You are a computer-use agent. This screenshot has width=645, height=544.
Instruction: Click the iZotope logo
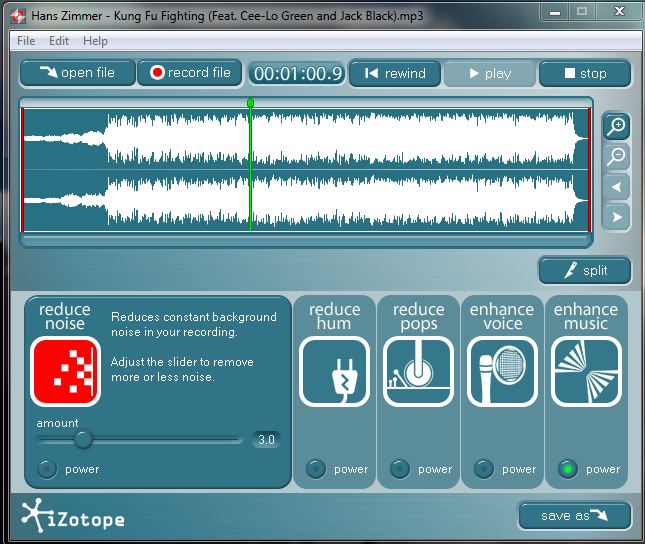[73, 516]
